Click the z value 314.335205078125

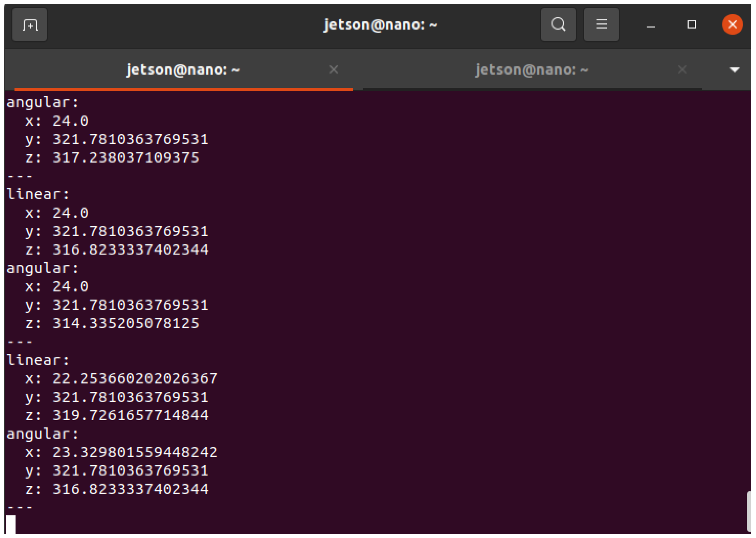tap(126, 323)
